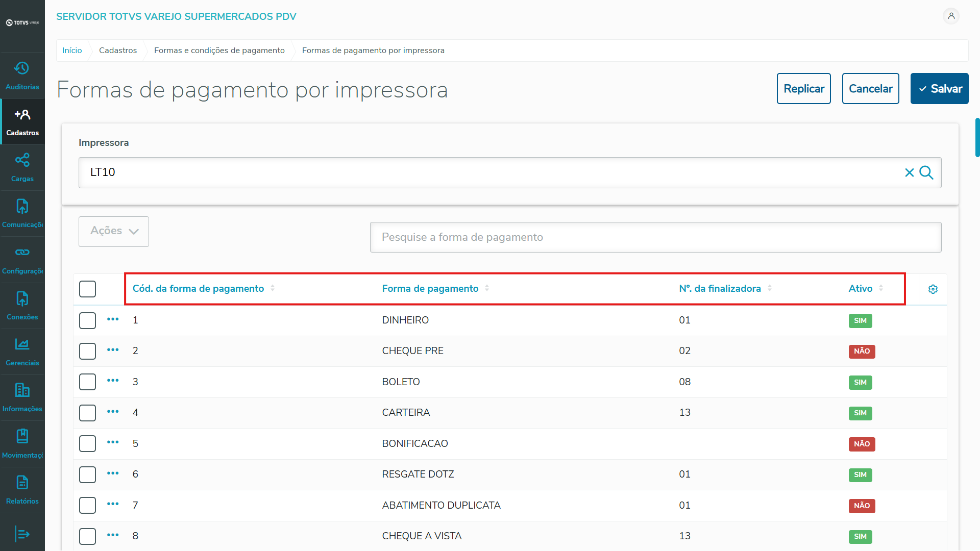Check the DINHEIRO row checkbox
The height and width of the screenshot is (551, 980).
pyautogui.click(x=87, y=320)
